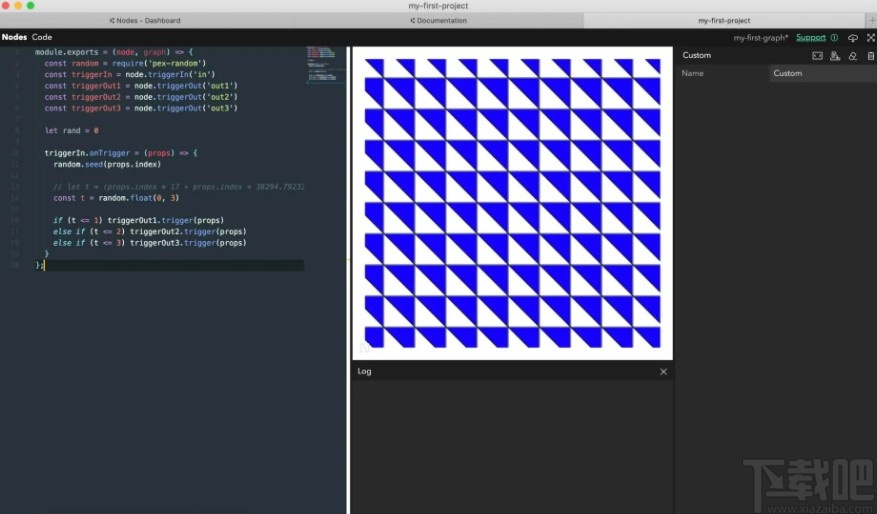
Task: Click the cloud upload icon
Action: tap(852, 37)
